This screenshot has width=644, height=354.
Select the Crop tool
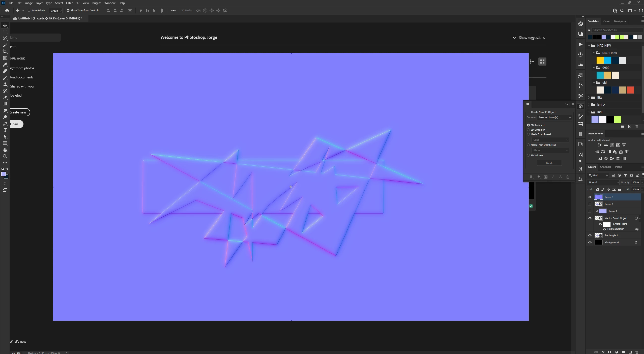point(5,51)
